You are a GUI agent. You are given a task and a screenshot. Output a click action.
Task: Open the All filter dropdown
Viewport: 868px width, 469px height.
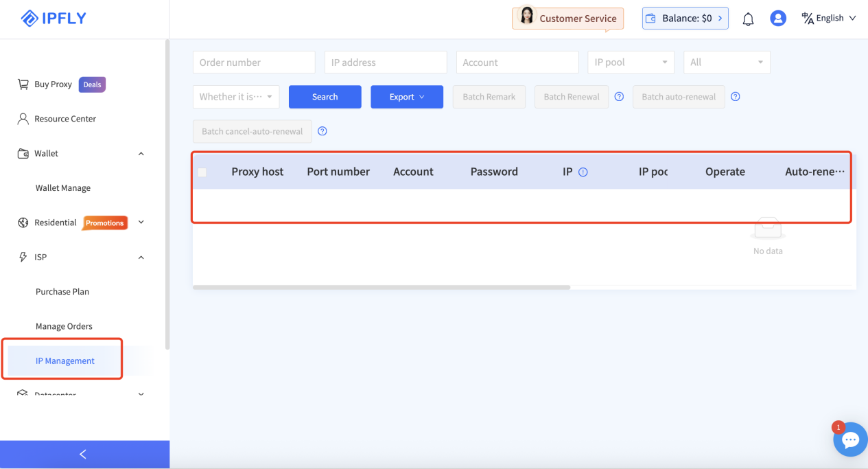[726, 62]
